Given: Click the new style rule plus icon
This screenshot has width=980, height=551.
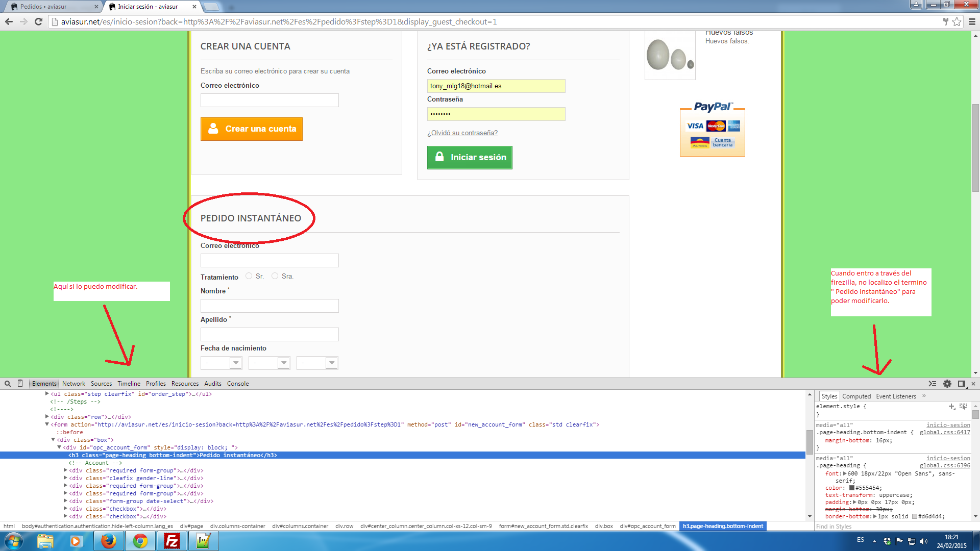Looking at the screenshot, I should pos(951,407).
